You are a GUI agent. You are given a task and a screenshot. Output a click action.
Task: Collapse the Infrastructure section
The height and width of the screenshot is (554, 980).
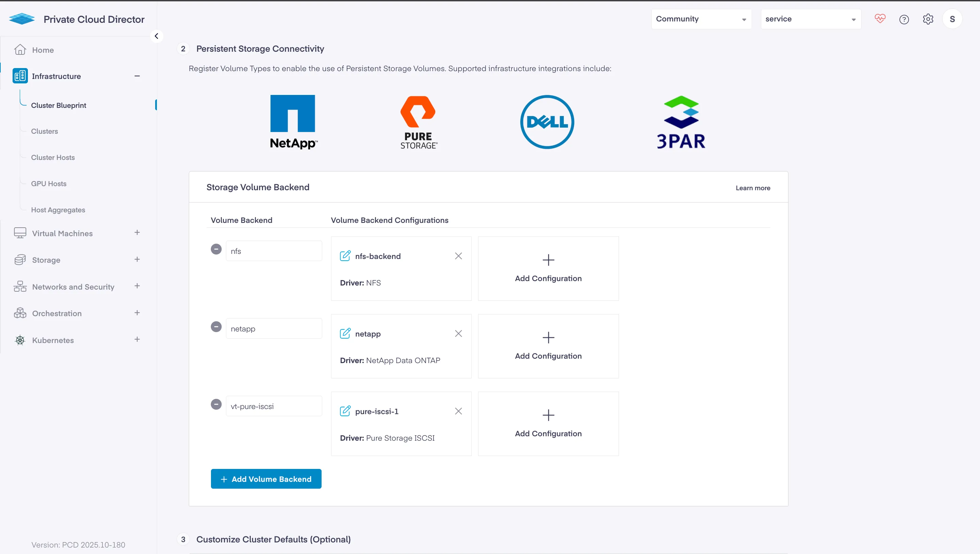point(137,76)
